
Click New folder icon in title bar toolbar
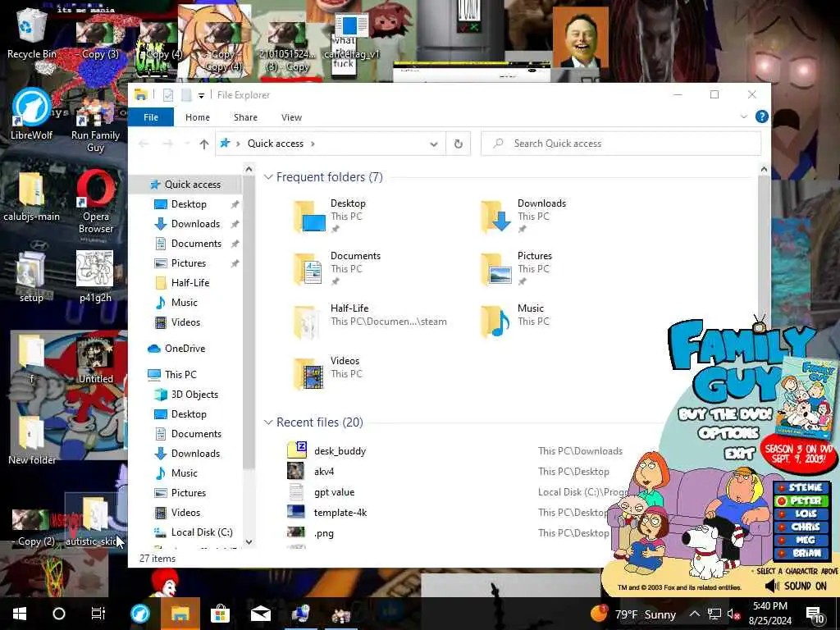[186, 95]
